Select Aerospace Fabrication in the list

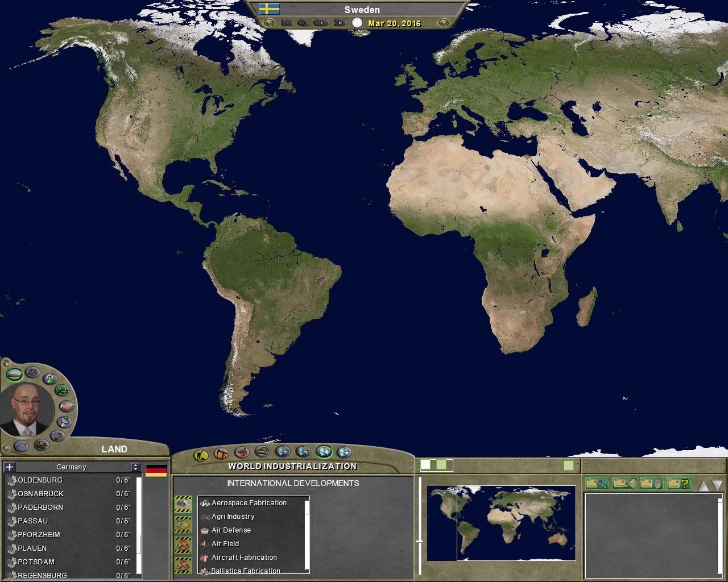point(249,503)
